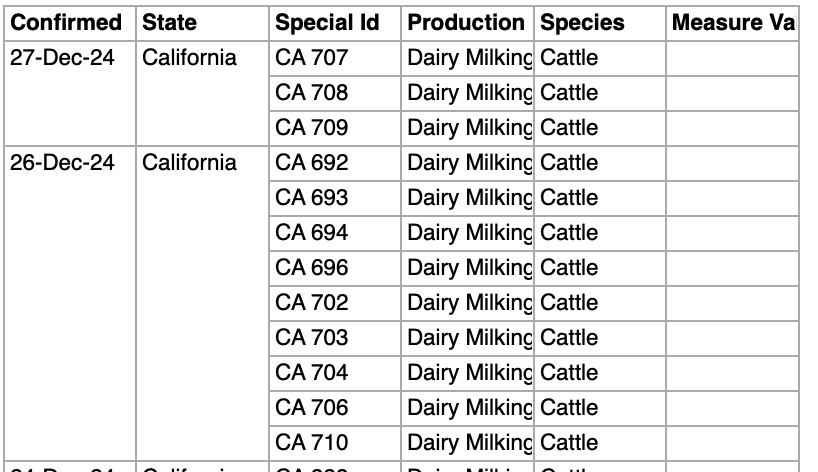Click the CA 710 cell
This screenshot has height=472, width=818.
(335, 443)
